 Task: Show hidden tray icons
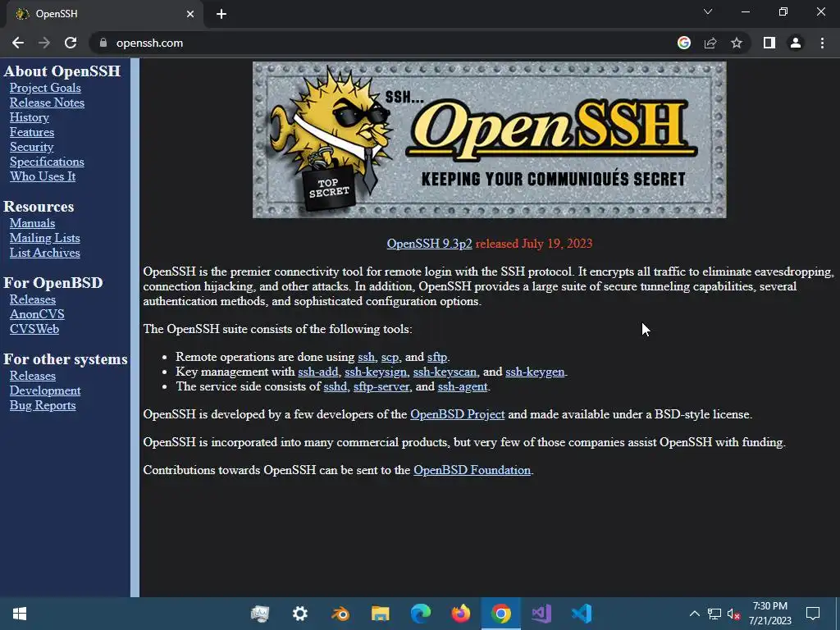(694, 614)
